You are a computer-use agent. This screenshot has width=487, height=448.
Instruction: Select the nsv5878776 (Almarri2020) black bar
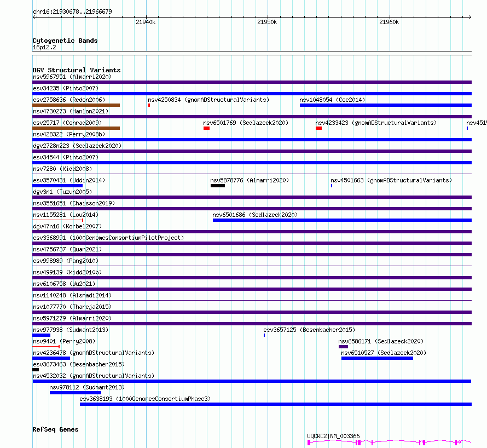218,186
